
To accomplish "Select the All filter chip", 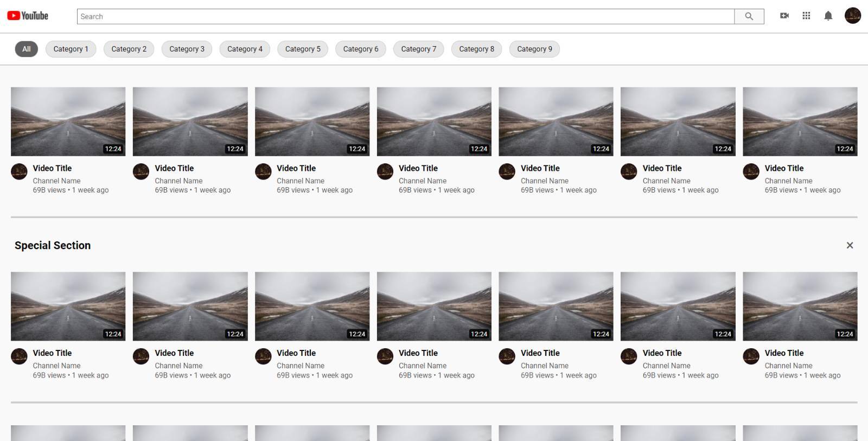I will point(26,49).
